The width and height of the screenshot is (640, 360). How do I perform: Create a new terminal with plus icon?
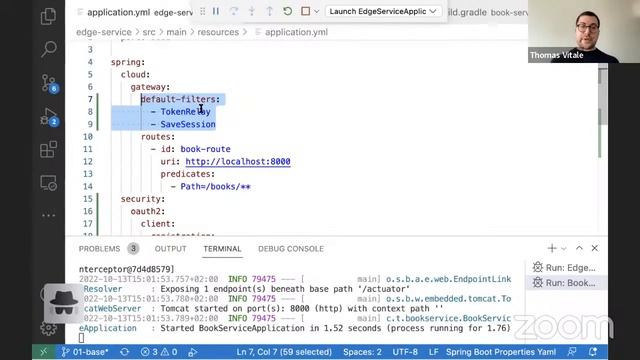[x=552, y=248]
